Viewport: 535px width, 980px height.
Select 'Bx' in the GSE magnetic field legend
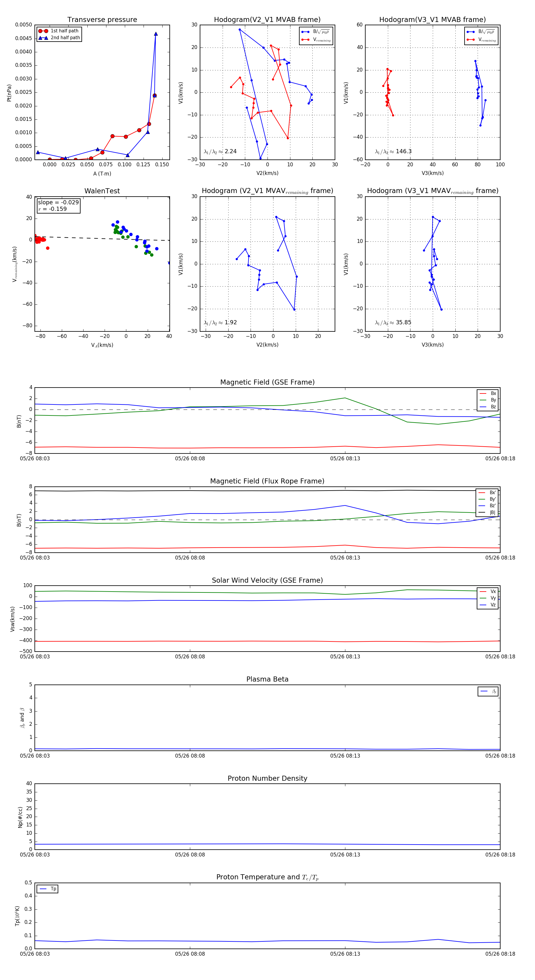(x=488, y=393)
